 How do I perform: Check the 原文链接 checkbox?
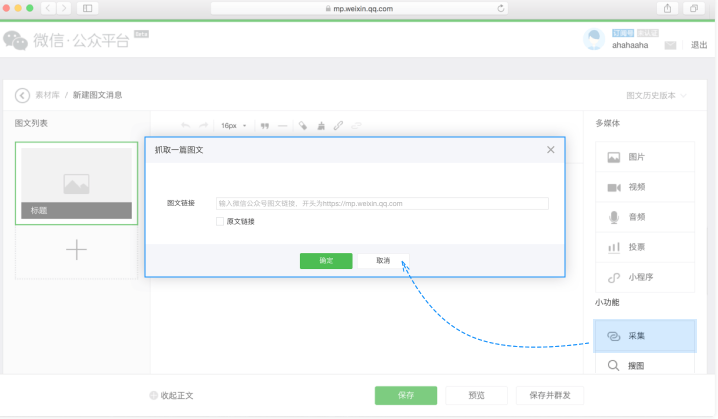tap(220, 221)
